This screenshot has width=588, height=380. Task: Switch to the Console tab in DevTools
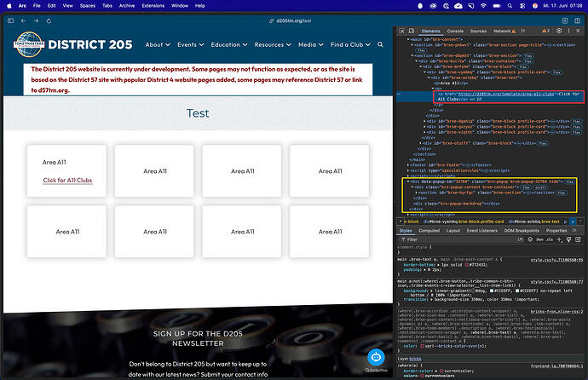pos(455,32)
